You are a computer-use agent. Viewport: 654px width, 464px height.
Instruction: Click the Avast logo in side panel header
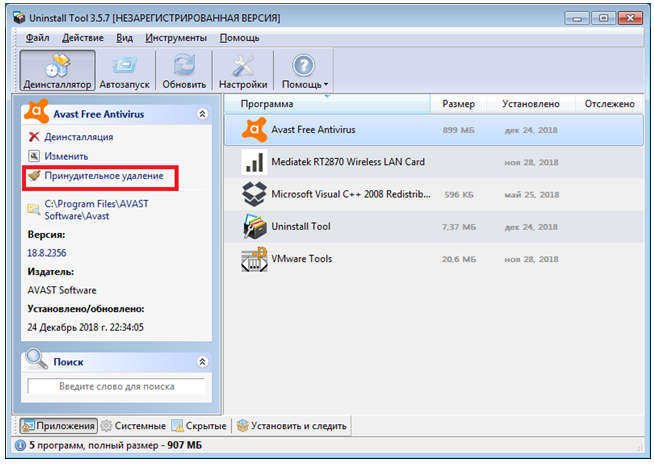pos(36,111)
